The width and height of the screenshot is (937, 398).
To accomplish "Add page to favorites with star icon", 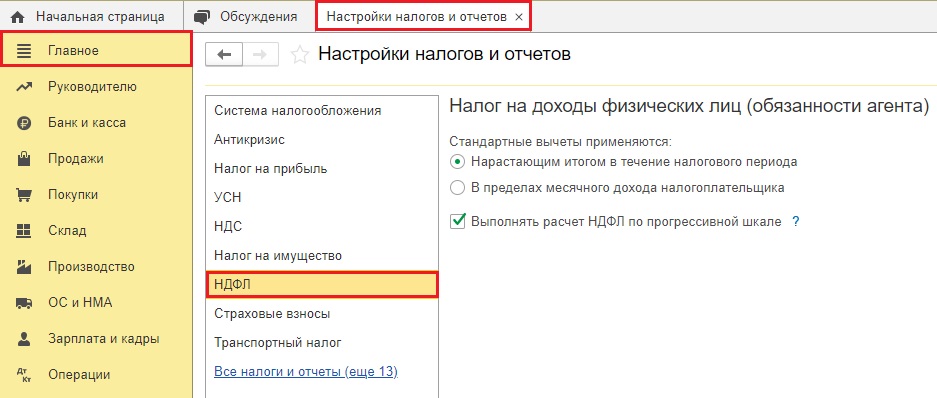I will (x=299, y=55).
